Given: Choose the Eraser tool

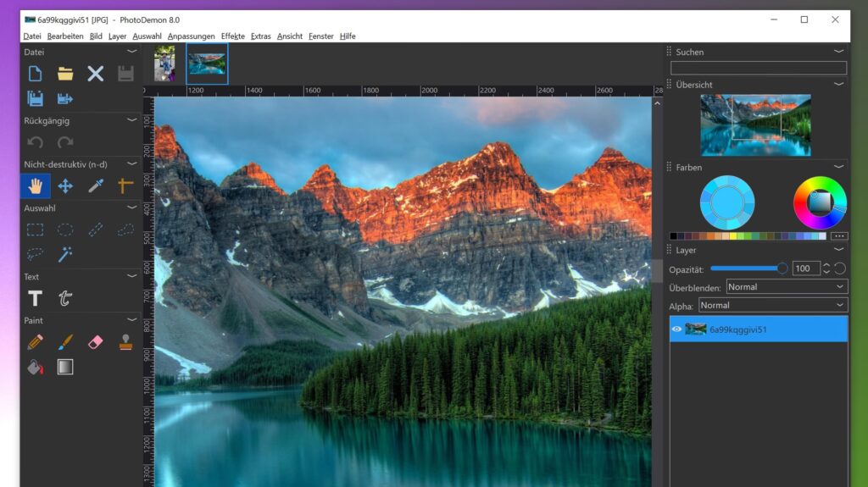Looking at the screenshot, I should pos(95,341).
